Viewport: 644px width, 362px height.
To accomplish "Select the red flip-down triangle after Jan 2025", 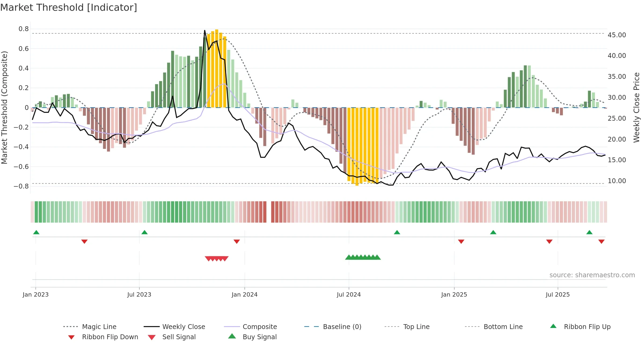I will pos(461,242).
